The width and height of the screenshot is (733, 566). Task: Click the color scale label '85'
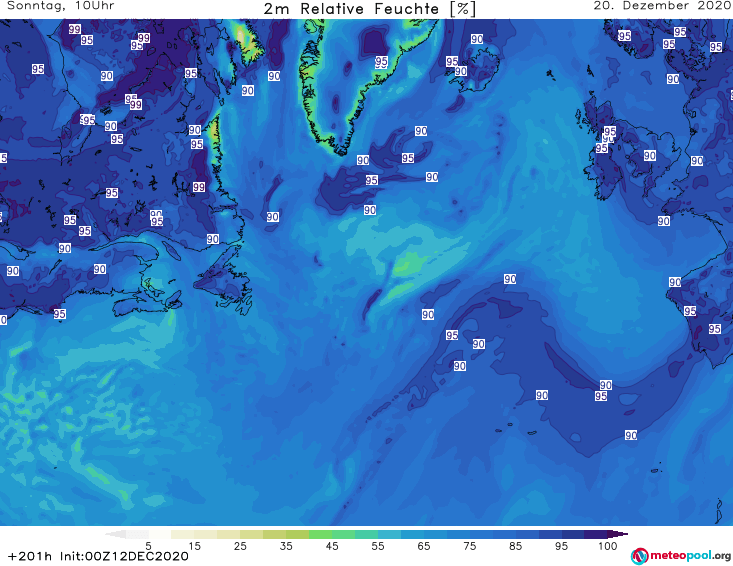(515, 546)
